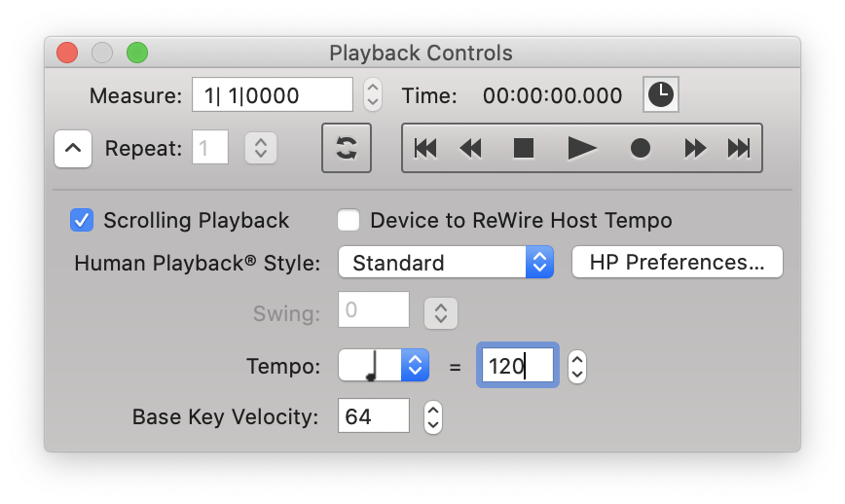
Task: Uncheck Scrolling Playback
Action: coord(82,220)
